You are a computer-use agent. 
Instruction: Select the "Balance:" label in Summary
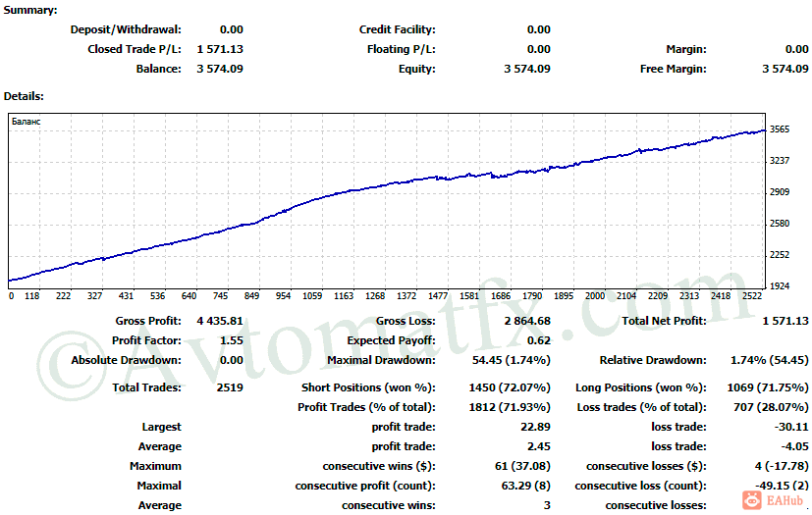coord(158,69)
